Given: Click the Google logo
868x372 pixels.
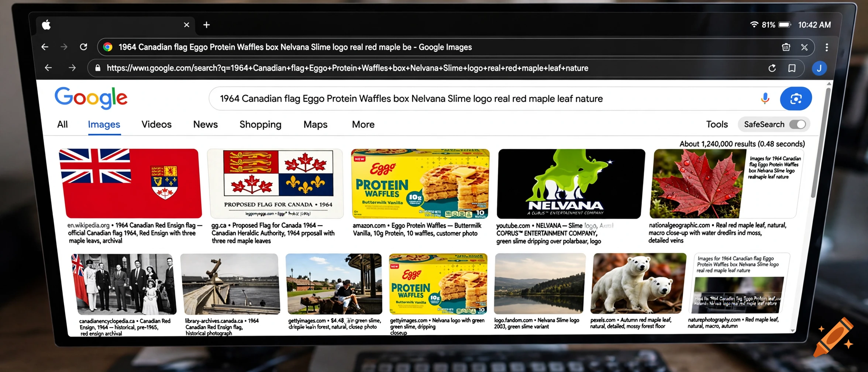Looking at the screenshot, I should pos(91,98).
